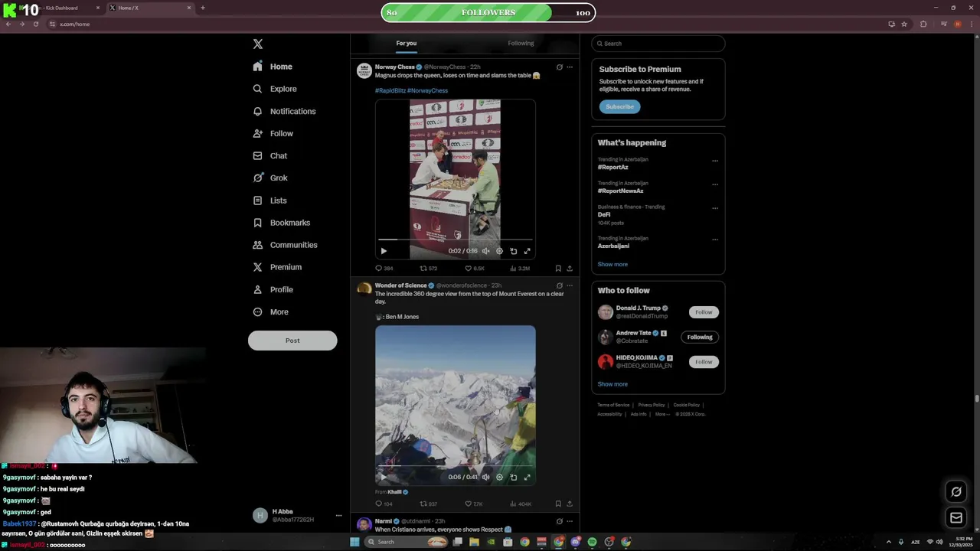View analytics of the Norway Chess post
Screen dimensions: 980x551
click(x=519, y=269)
